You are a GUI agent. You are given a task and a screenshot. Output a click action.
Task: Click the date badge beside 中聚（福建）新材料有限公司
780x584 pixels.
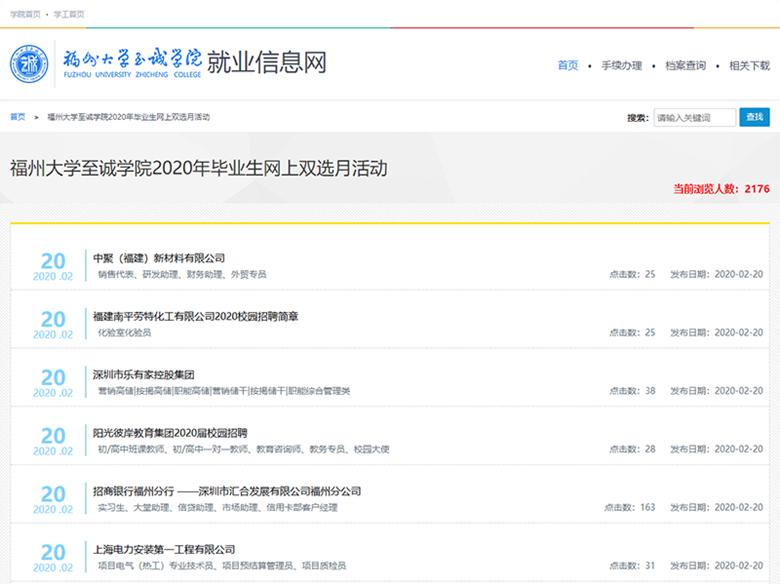53,266
